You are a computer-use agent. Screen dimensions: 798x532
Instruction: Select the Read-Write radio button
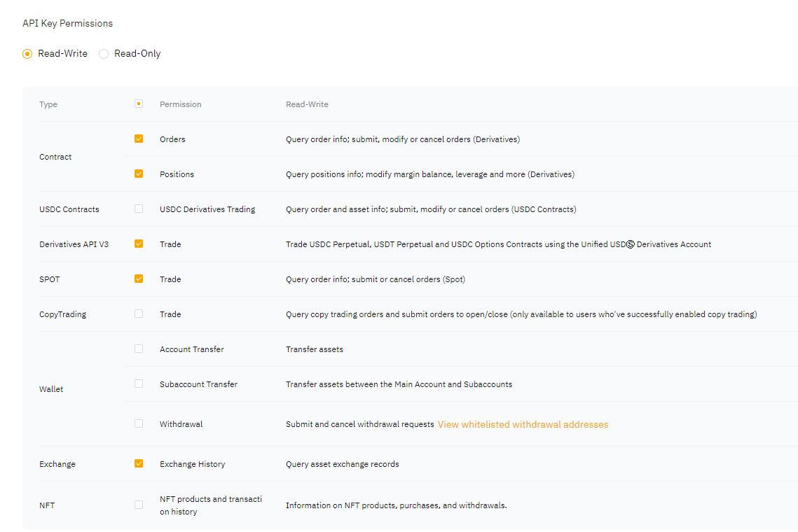coord(27,54)
